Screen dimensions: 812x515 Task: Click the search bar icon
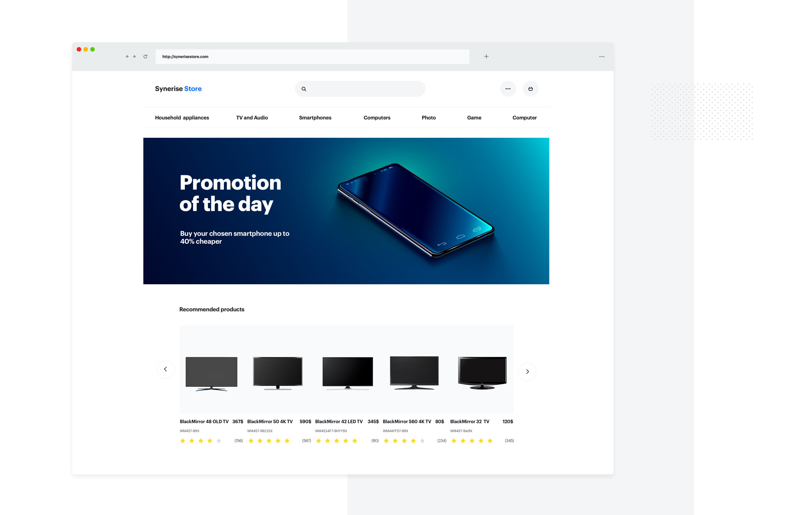304,89
